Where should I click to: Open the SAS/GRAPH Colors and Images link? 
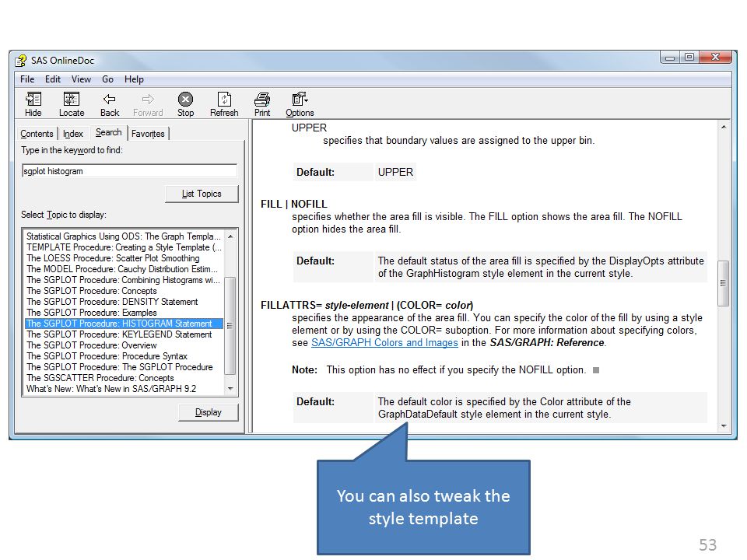(x=384, y=343)
